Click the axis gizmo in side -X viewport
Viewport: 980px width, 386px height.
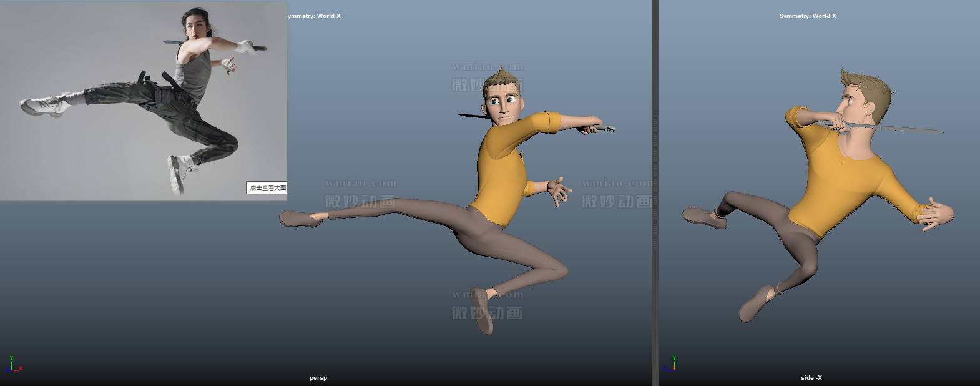tap(670, 364)
